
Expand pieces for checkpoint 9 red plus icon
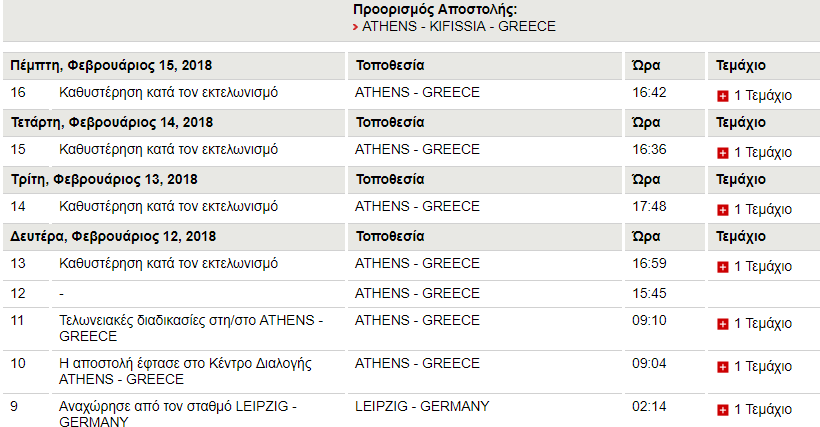pyautogui.click(x=723, y=410)
